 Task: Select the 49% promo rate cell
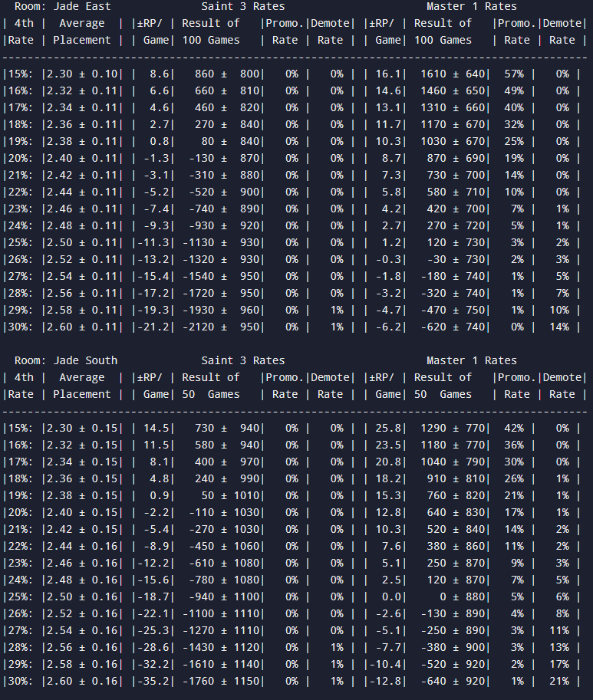(x=514, y=91)
